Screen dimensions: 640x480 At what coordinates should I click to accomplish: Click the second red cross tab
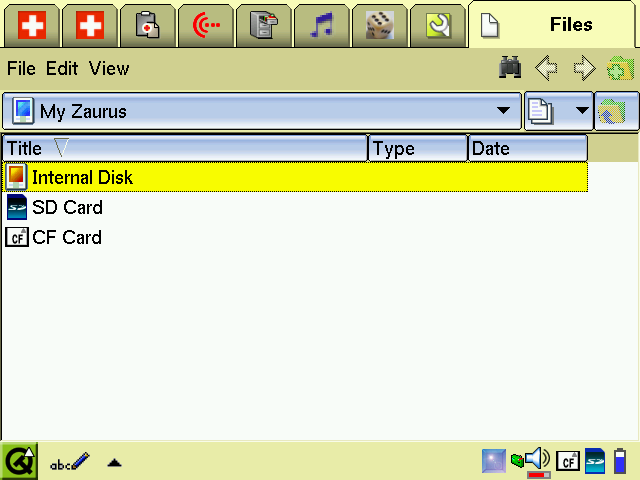point(90,25)
